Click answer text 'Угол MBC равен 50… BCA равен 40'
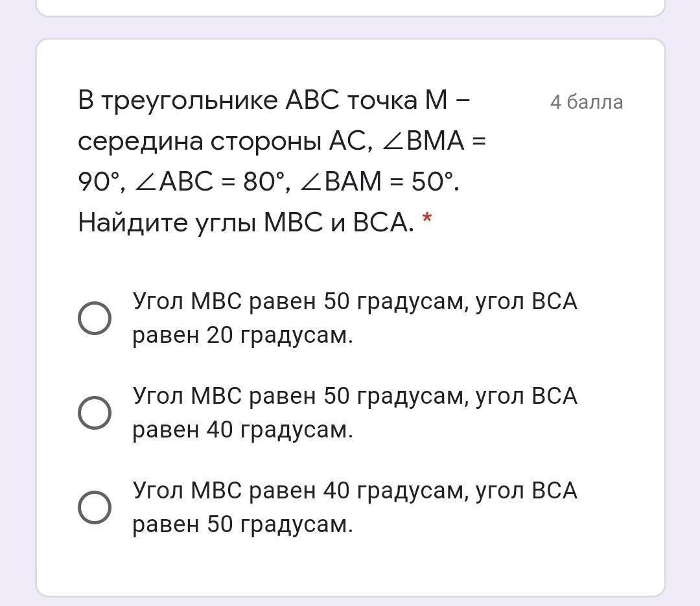This screenshot has height=606, width=700. click(x=355, y=413)
